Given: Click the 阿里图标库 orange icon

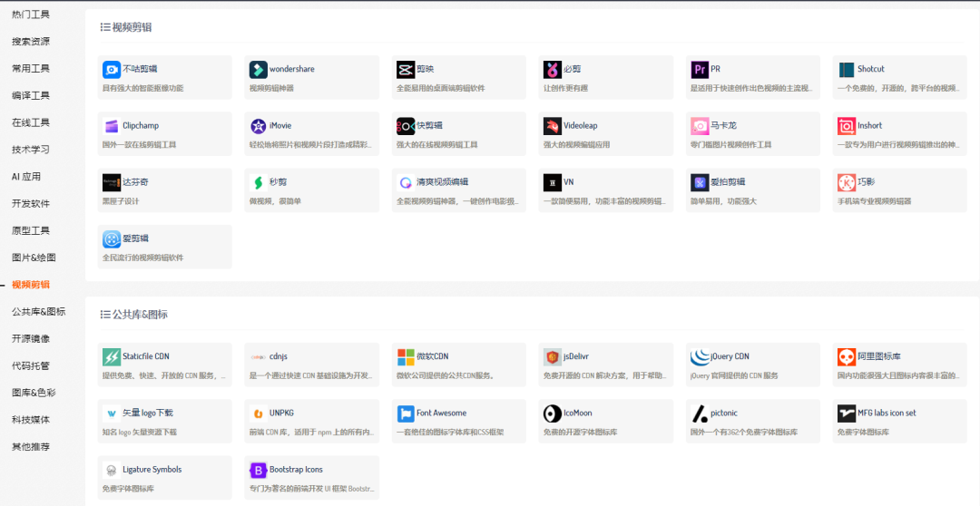Looking at the screenshot, I should pyautogui.click(x=847, y=356).
